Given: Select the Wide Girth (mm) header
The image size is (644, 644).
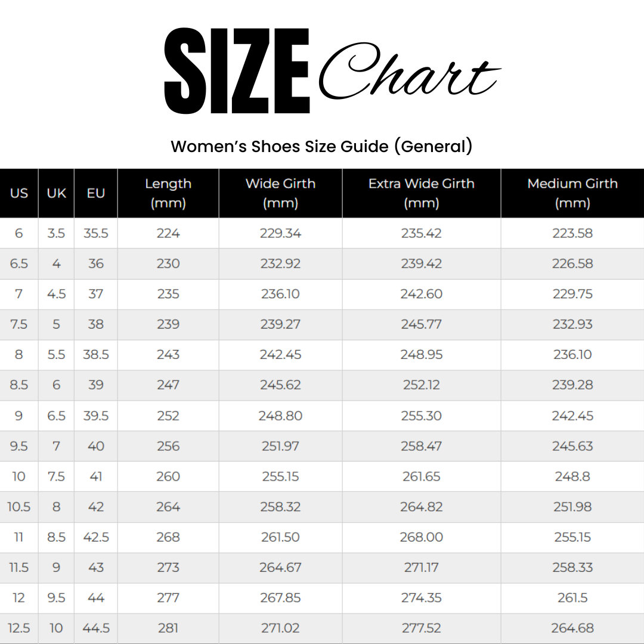Looking at the screenshot, I should [x=280, y=193].
